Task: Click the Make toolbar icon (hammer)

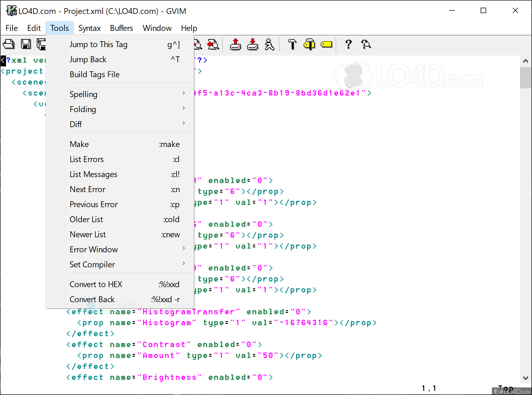Action: [x=292, y=44]
